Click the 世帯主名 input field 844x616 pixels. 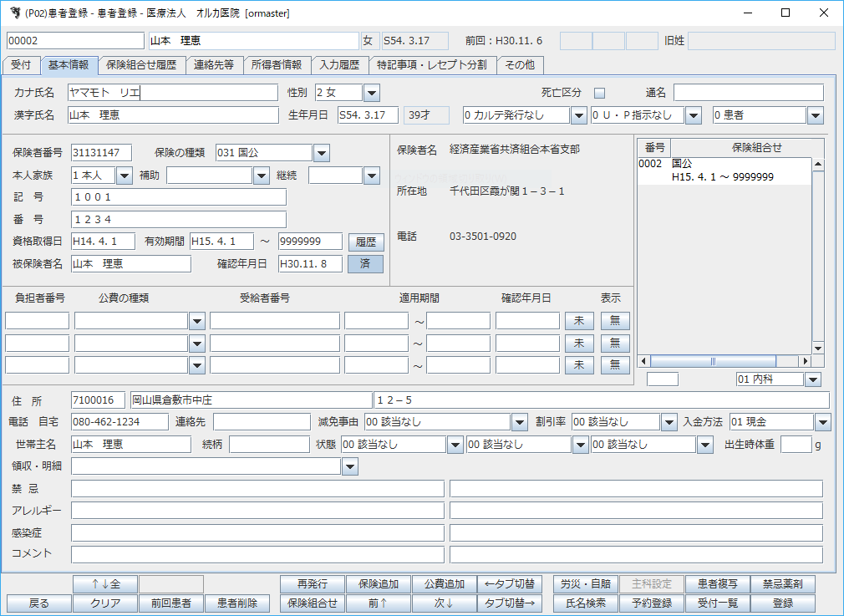pyautogui.click(x=131, y=444)
